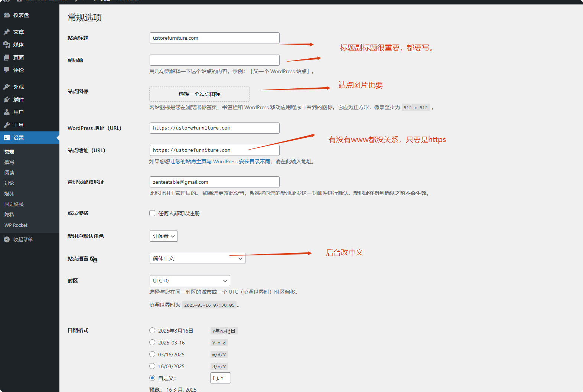Screen dimensions: 583x392
Task: Open the 讨论 settings submenu
Action: click(9, 183)
